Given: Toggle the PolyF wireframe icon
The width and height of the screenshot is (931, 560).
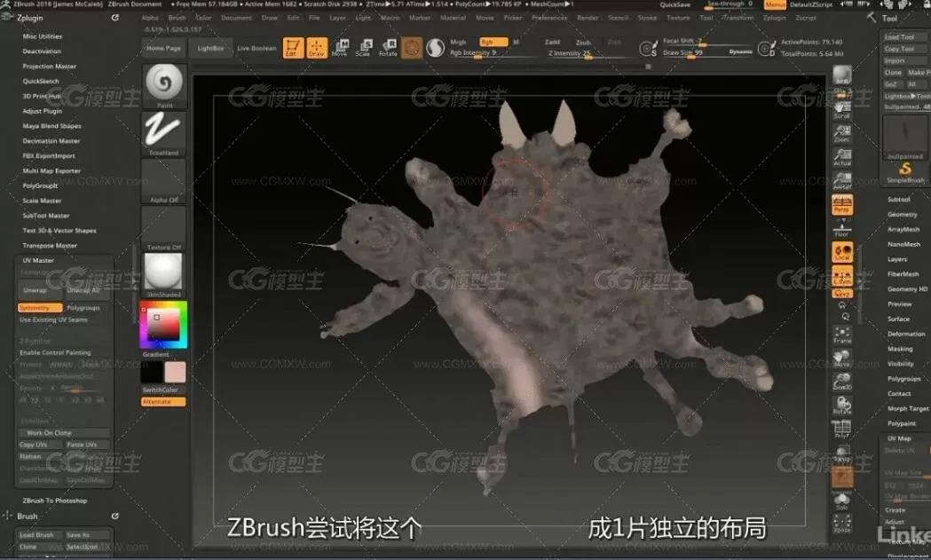Looking at the screenshot, I should coord(842,429).
